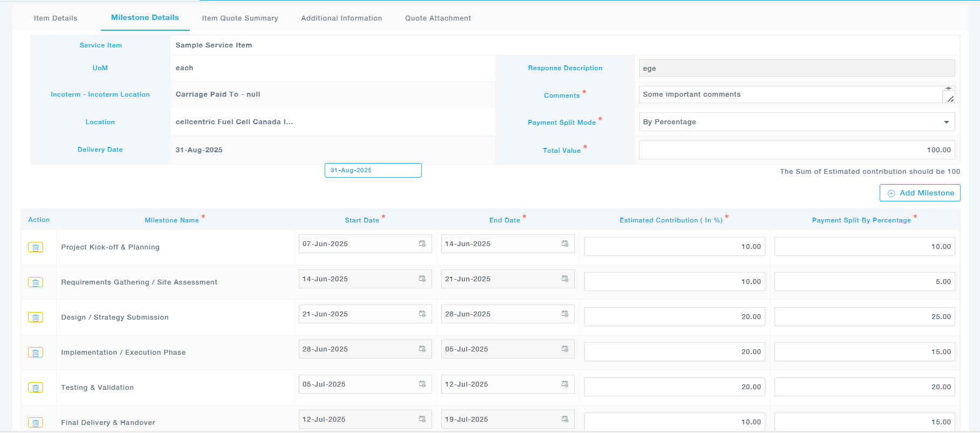The image size is (980, 433).
Task: Delete the Implementation / Execution Phase milestone
Action: tap(36, 353)
